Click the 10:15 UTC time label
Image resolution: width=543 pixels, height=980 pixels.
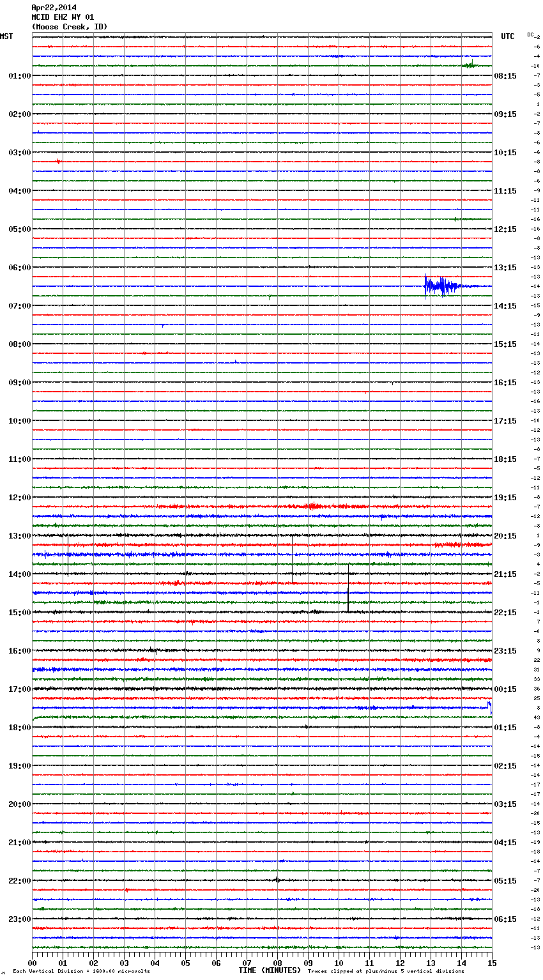pyautogui.click(x=505, y=153)
